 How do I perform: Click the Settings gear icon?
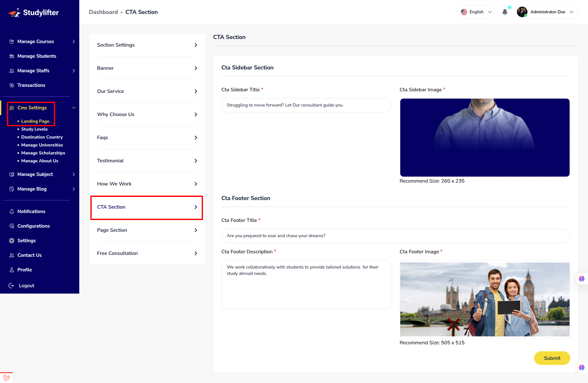pos(12,241)
